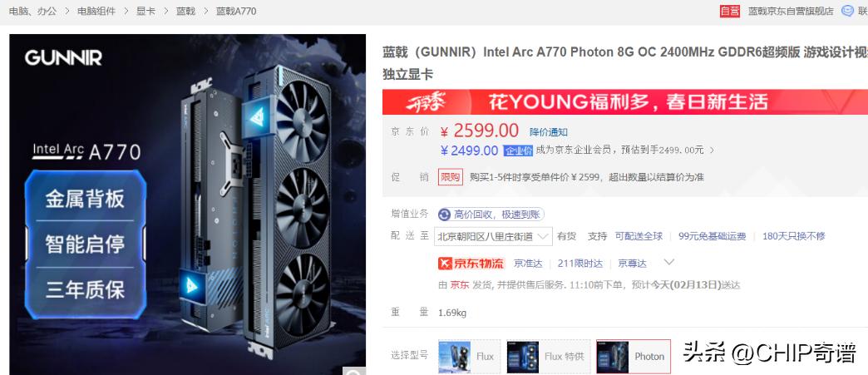
Task: Expand the delivery services chevron after 京尊达
Action: [668, 262]
